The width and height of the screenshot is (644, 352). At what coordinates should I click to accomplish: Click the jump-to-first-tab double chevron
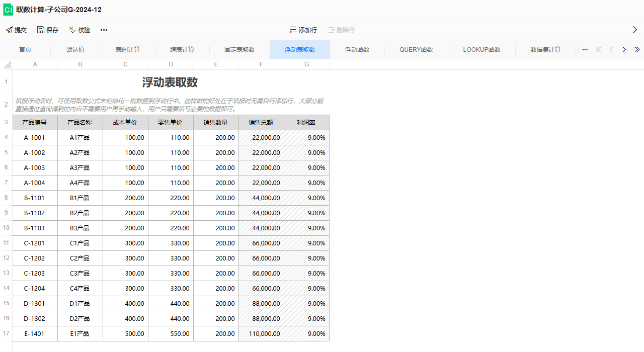[x=598, y=49]
